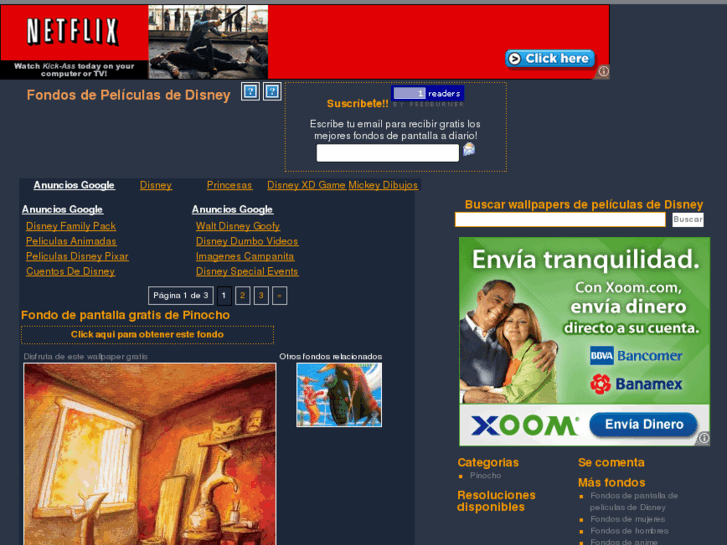Open Disney Family Pack link

pos(71,226)
